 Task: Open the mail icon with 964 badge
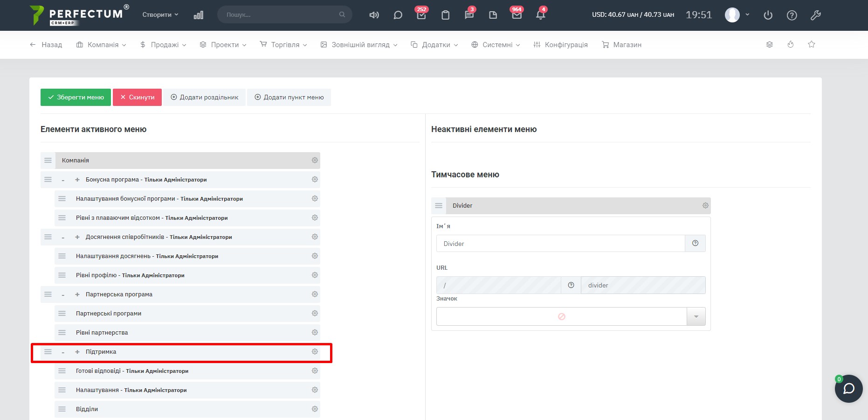click(517, 15)
